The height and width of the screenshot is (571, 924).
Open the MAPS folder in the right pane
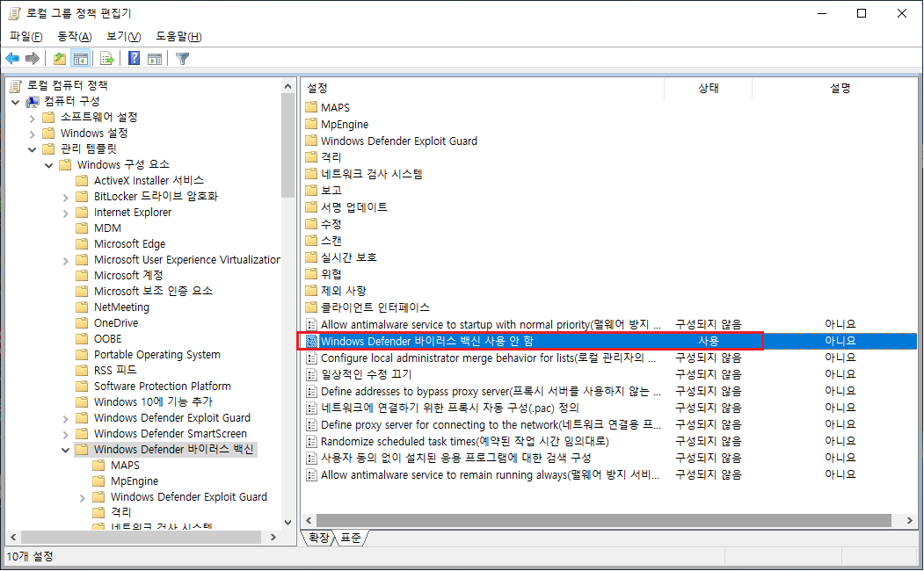(x=335, y=107)
